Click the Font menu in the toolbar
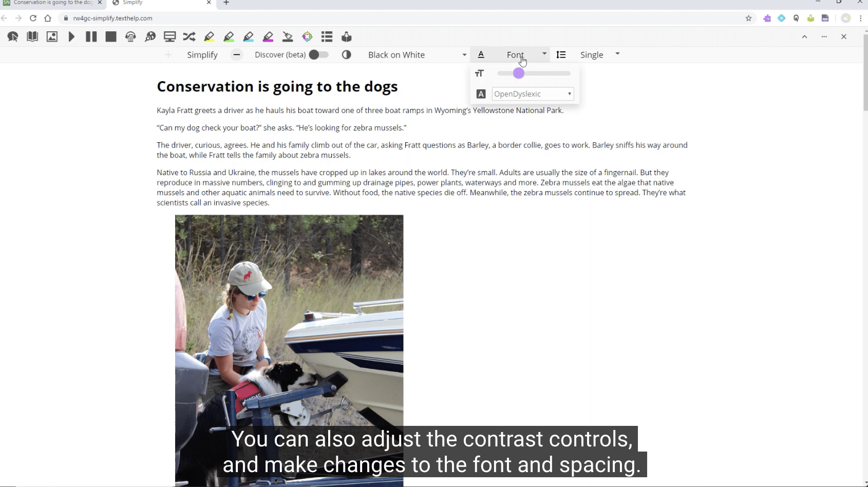Image resolution: width=868 pixels, height=487 pixels. pyautogui.click(x=515, y=54)
